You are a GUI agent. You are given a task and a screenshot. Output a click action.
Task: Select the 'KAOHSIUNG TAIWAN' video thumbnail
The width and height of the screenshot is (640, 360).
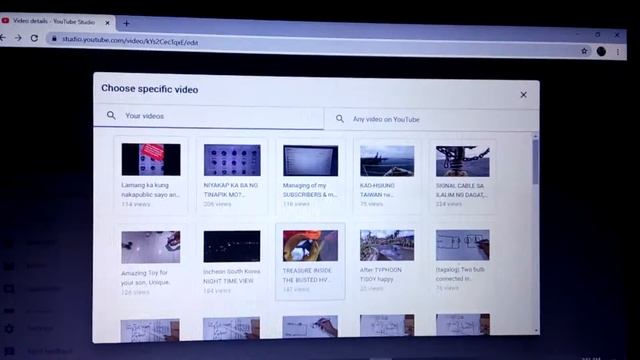coord(387,161)
